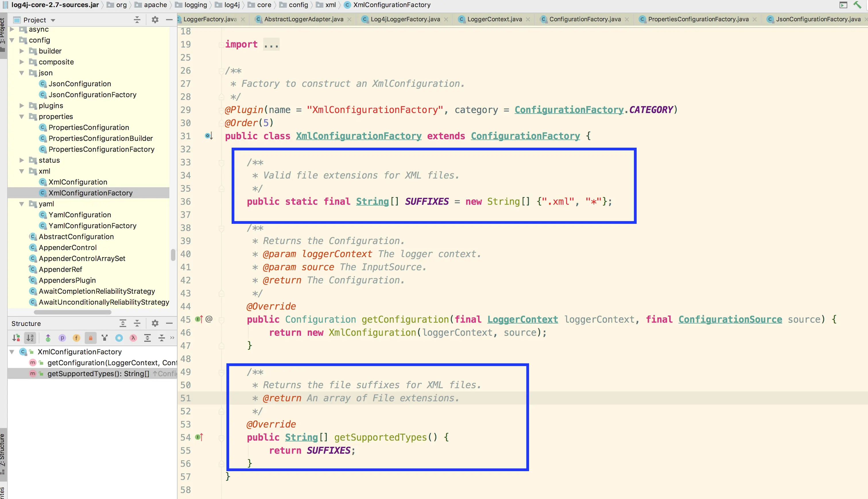
Task: Click Collapse All in Structure header
Action: click(x=137, y=323)
